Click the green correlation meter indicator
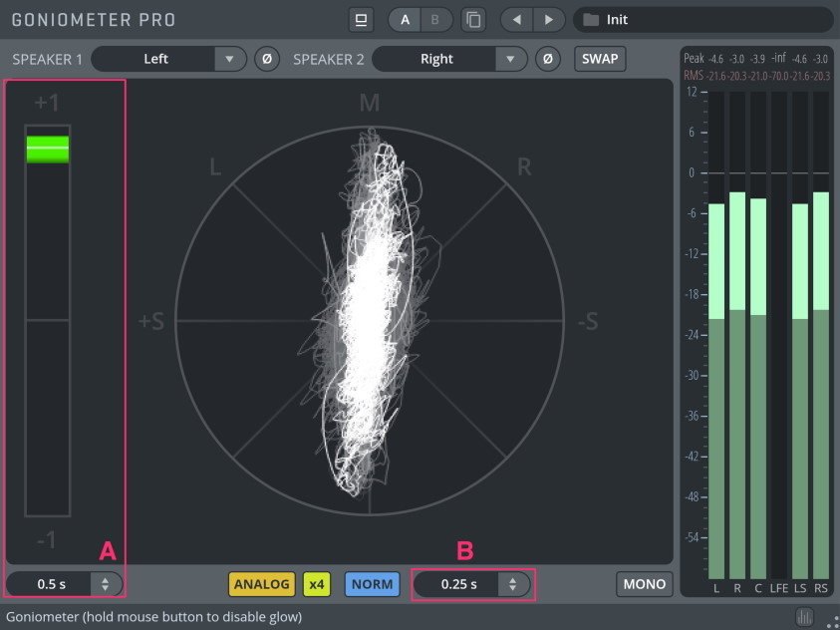 tap(48, 149)
